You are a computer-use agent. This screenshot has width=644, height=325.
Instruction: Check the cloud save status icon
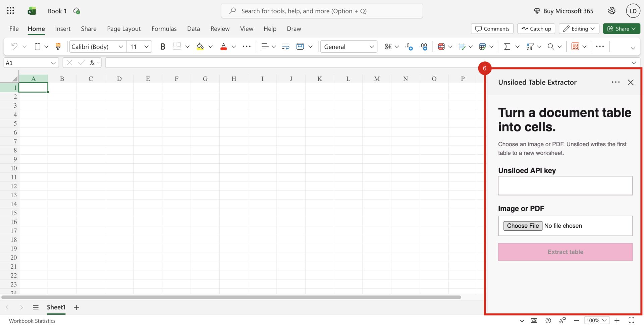76,11
